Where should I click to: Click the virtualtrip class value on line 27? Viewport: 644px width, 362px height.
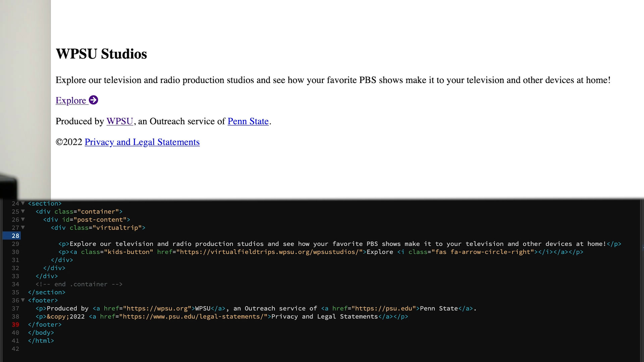point(117,228)
